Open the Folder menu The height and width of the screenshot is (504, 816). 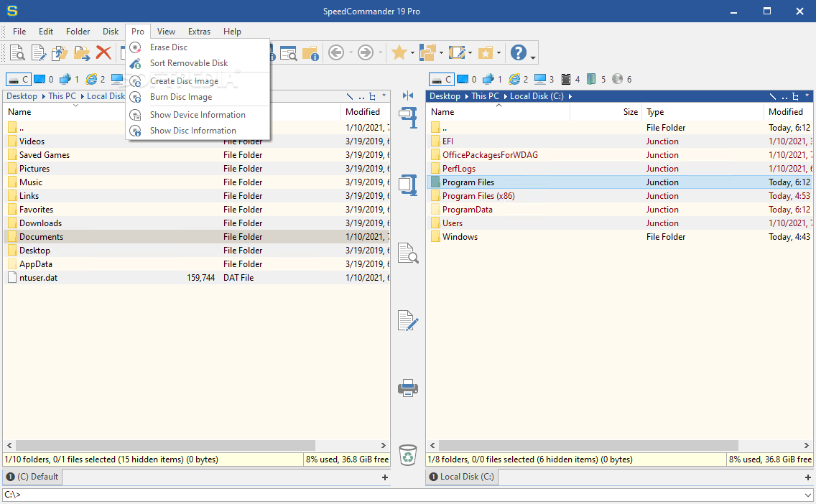(78, 32)
